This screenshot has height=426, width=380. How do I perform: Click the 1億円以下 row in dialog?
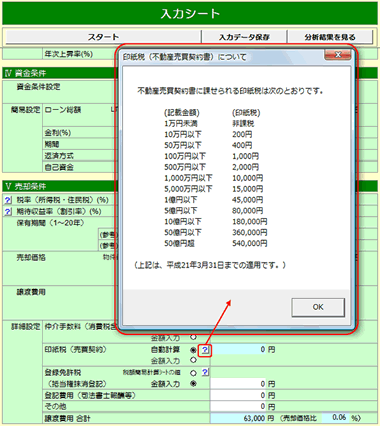tap(213, 200)
